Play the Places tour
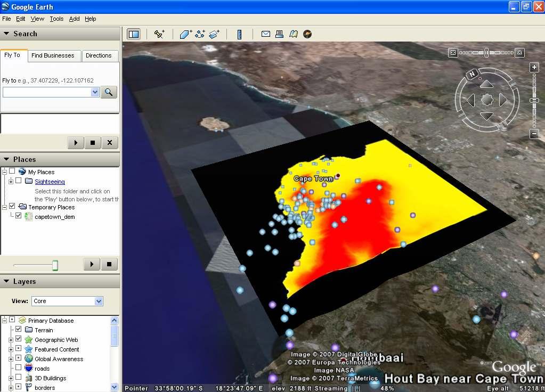 tap(92, 264)
